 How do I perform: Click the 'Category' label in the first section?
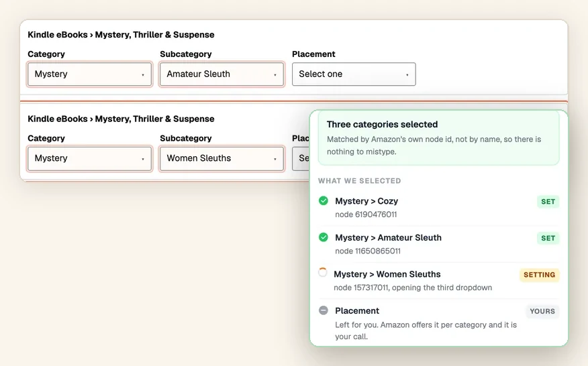point(46,54)
